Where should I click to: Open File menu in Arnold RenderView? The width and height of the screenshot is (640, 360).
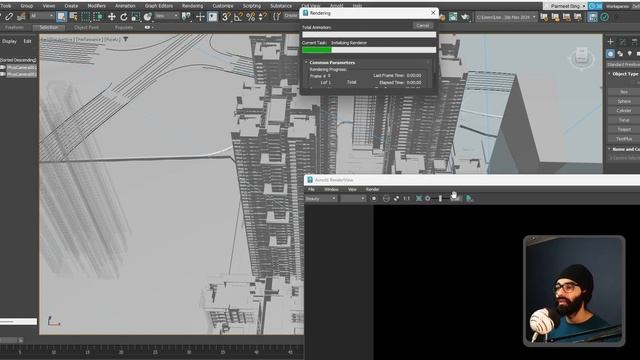[311, 189]
